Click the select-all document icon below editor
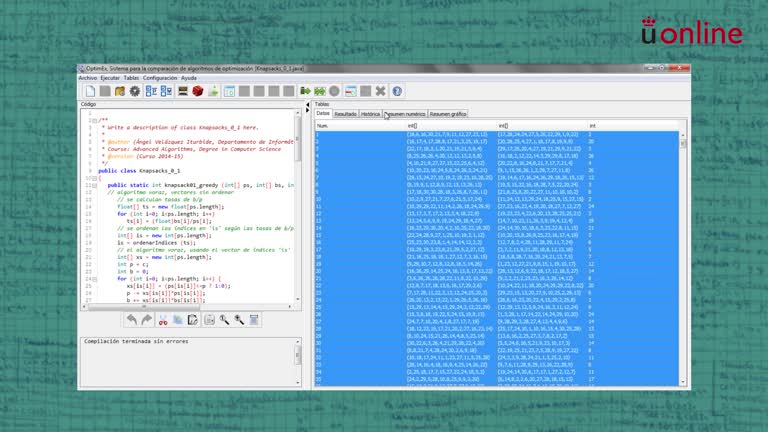Viewport: 768px width, 432px height. pos(209,320)
